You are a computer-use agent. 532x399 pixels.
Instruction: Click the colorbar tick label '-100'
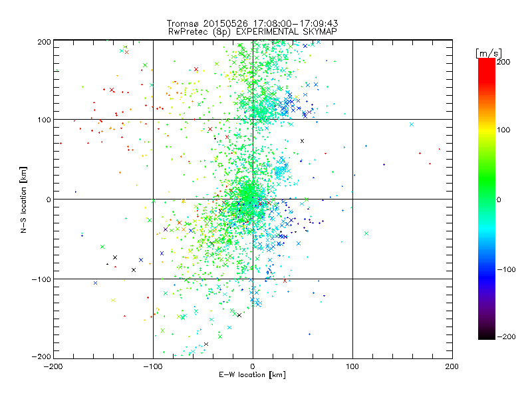click(507, 270)
